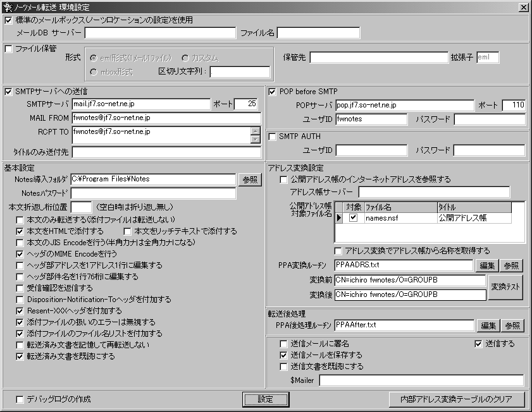Click the app icon in the title bar
This screenshot has height=412, width=532.
pos(7,7)
